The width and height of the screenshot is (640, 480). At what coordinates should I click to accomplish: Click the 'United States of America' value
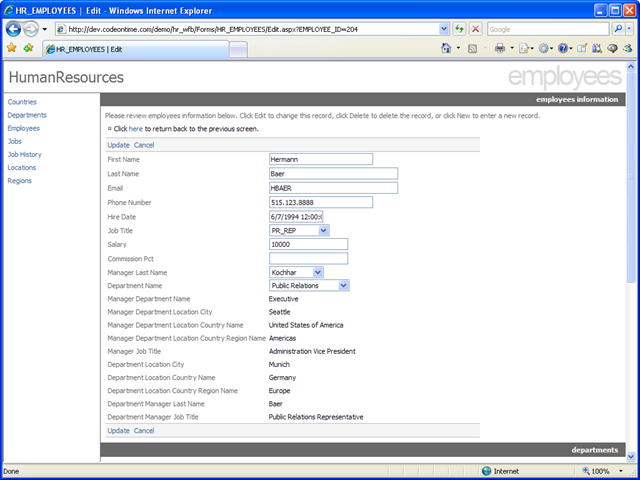pyautogui.click(x=306, y=325)
